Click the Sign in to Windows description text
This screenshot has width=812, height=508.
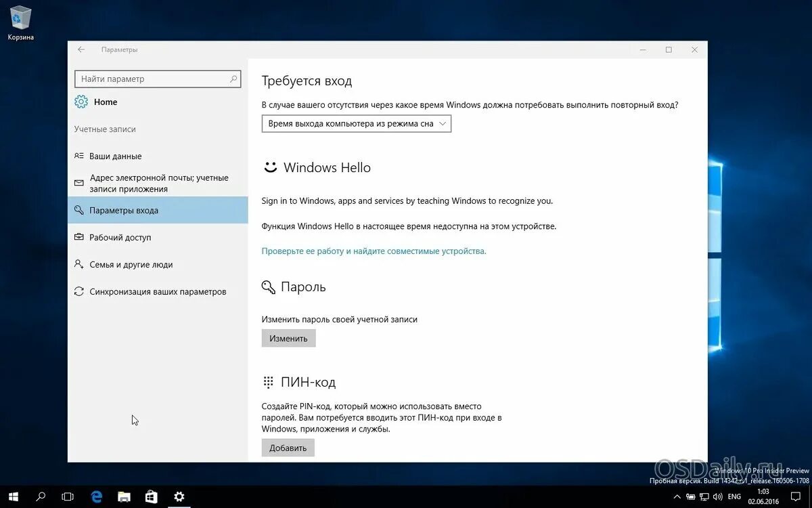click(x=407, y=201)
